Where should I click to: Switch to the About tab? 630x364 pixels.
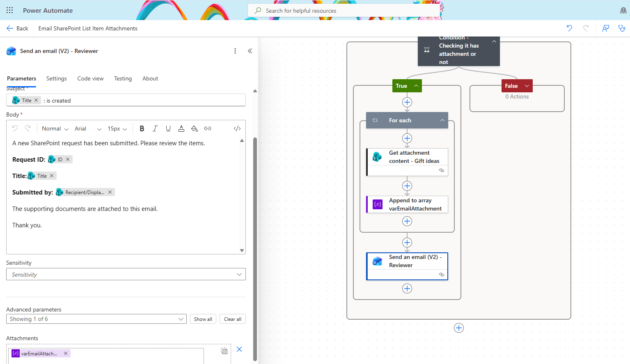coord(150,78)
